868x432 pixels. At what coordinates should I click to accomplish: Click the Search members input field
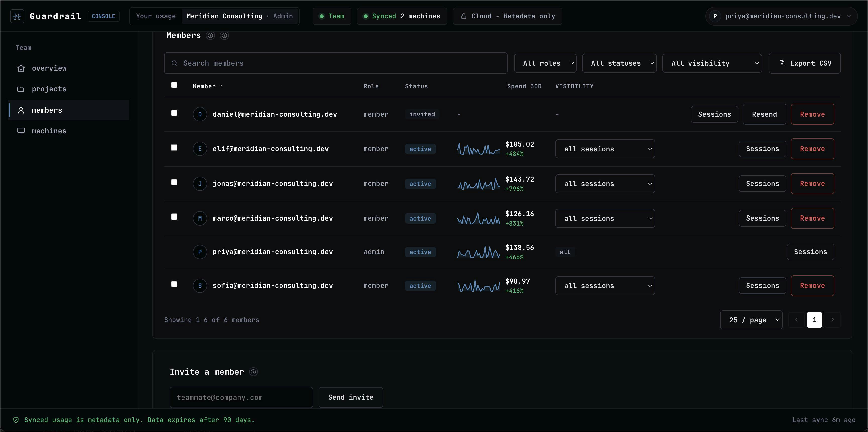[336, 63]
